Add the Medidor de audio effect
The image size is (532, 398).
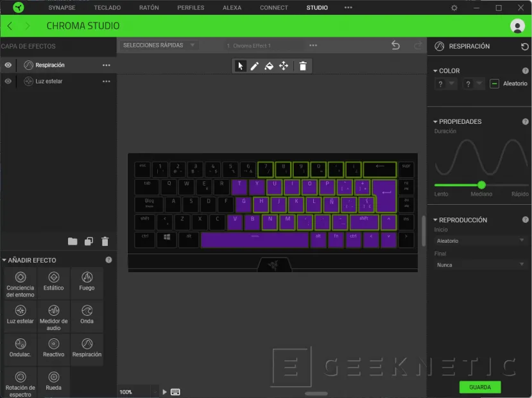pos(54,317)
